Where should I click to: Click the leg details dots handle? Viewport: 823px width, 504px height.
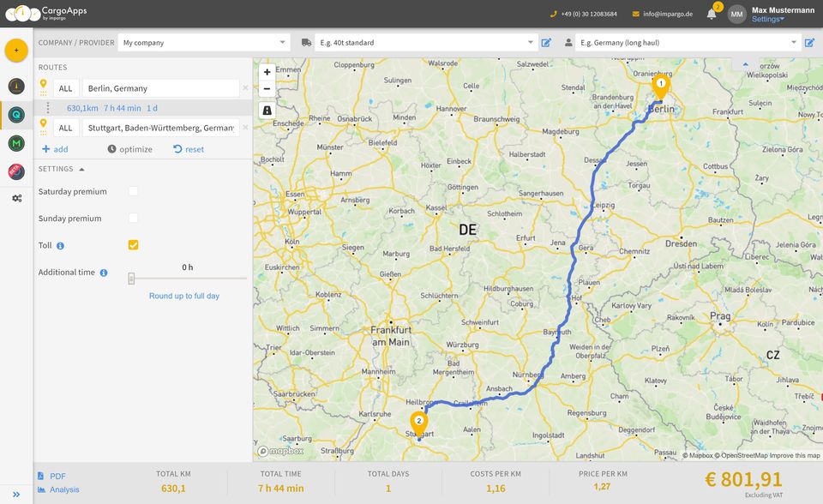(x=48, y=108)
